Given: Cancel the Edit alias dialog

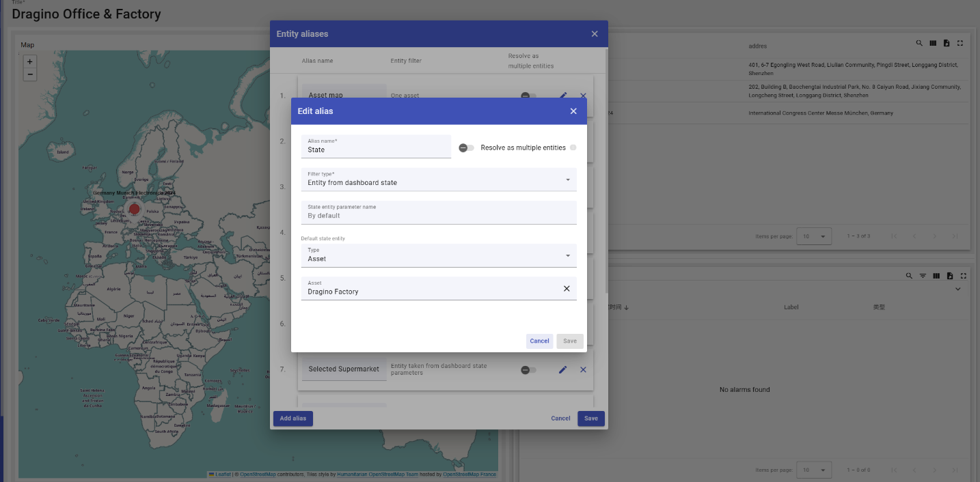Looking at the screenshot, I should click(x=539, y=341).
